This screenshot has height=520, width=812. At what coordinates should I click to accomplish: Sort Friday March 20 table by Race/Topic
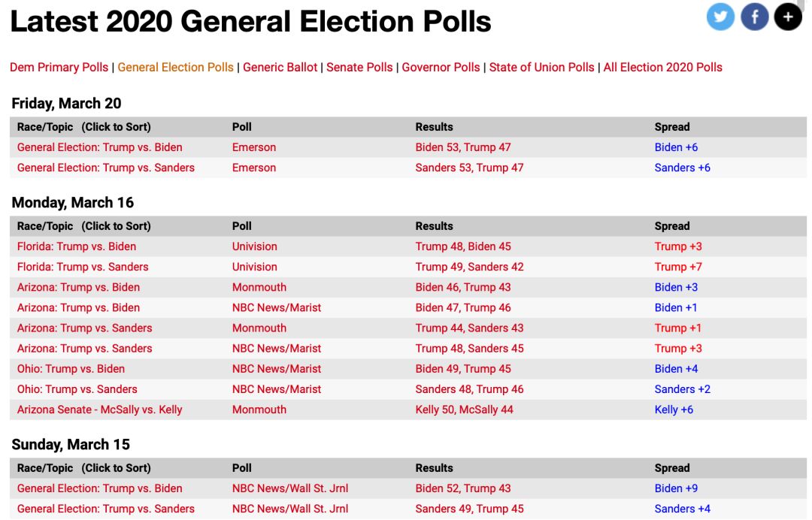click(x=83, y=127)
